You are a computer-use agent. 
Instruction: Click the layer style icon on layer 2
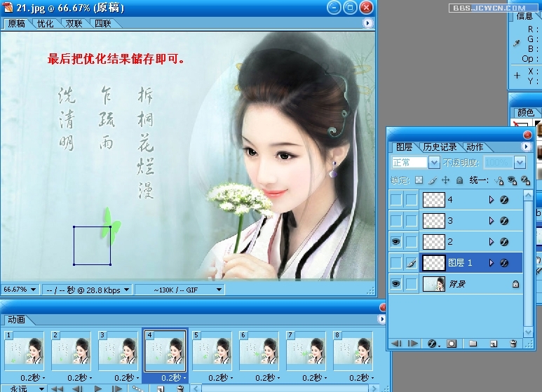point(504,242)
